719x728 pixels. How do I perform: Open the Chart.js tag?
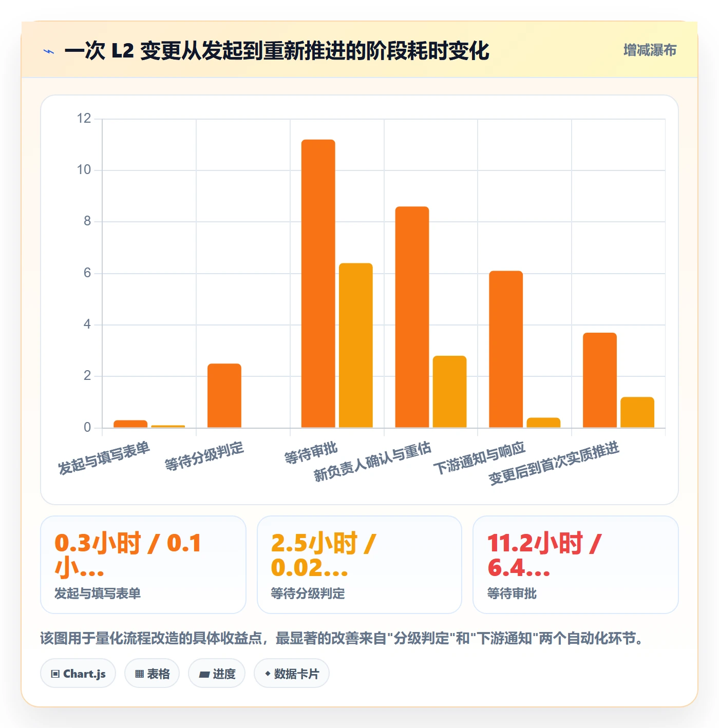(78, 674)
